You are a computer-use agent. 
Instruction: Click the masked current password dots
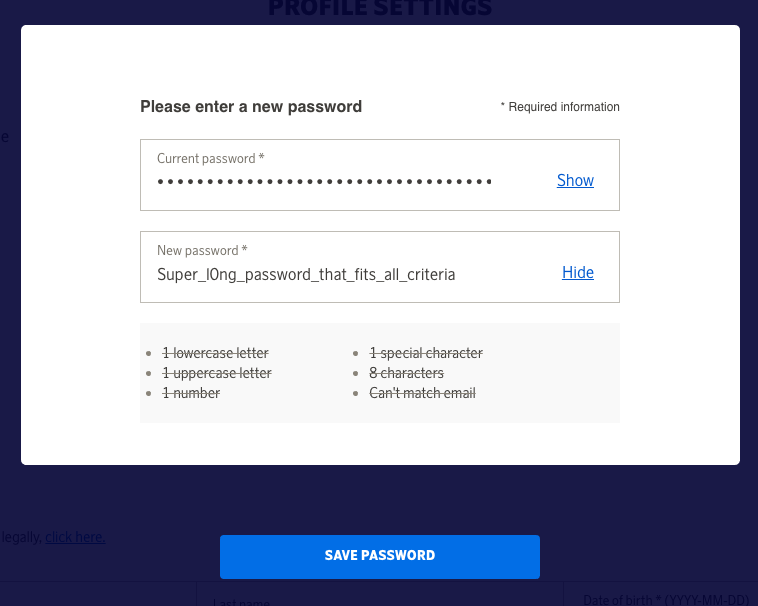(325, 182)
